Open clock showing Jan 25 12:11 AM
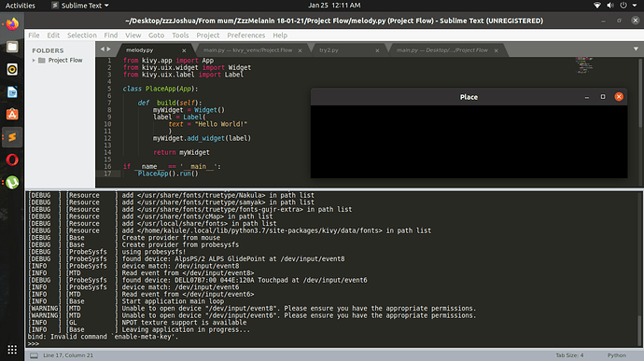This screenshot has width=644, height=361. point(334,6)
